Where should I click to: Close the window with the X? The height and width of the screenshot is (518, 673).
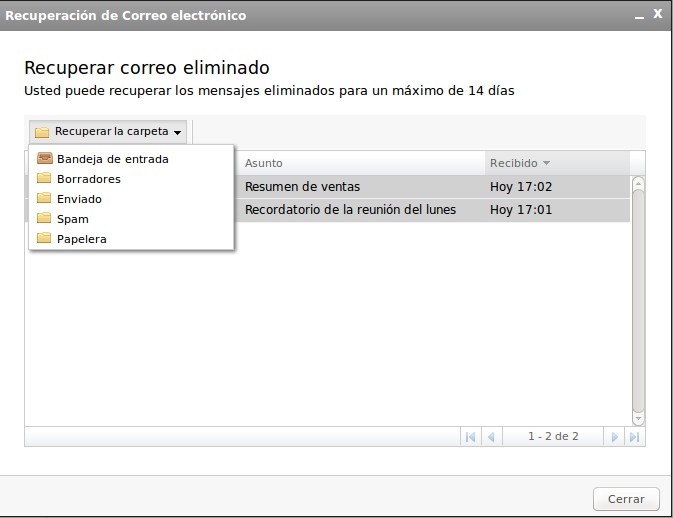pyautogui.click(x=658, y=14)
